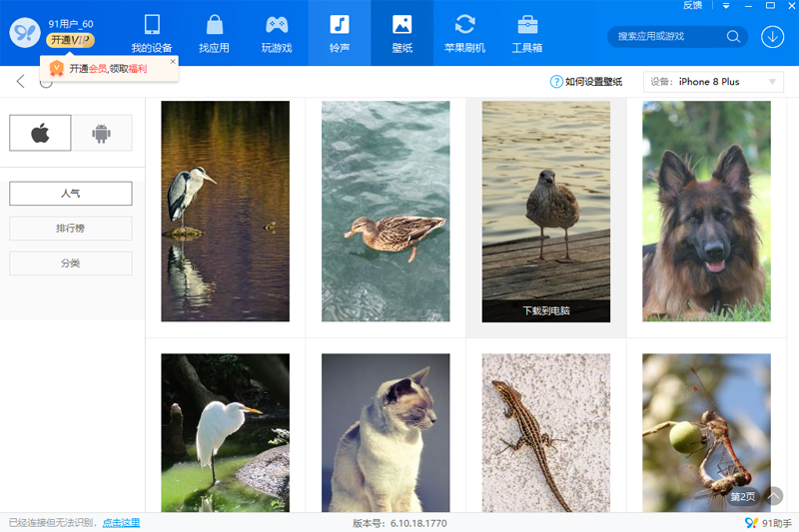Open 找应用 (Find Apps) shopping bag icon
This screenshot has height=532, width=799.
coord(214,32)
